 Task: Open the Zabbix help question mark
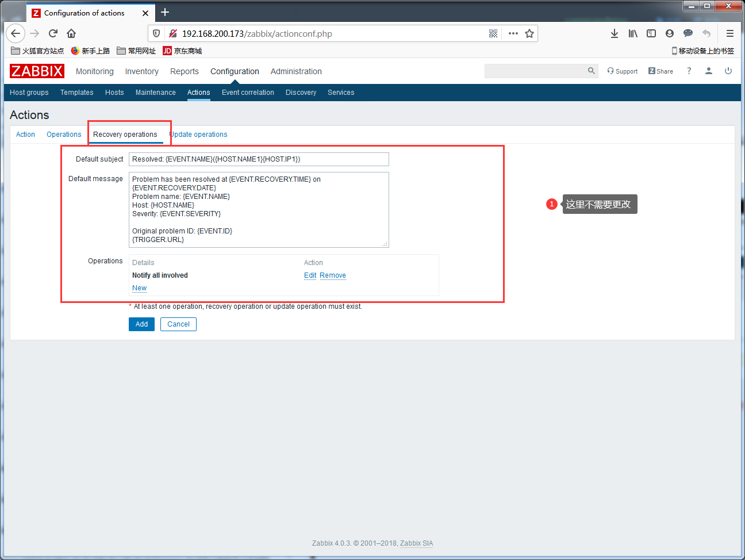pyautogui.click(x=689, y=71)
